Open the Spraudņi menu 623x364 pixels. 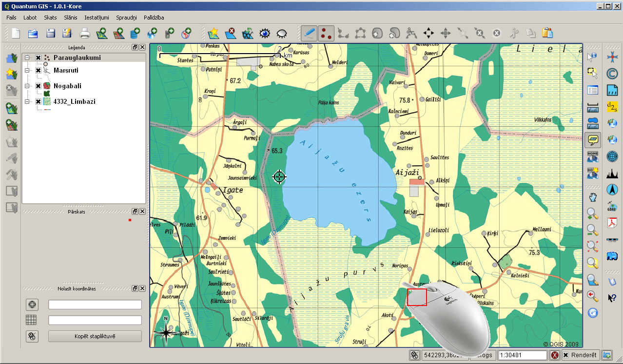(x=126, y=18)
